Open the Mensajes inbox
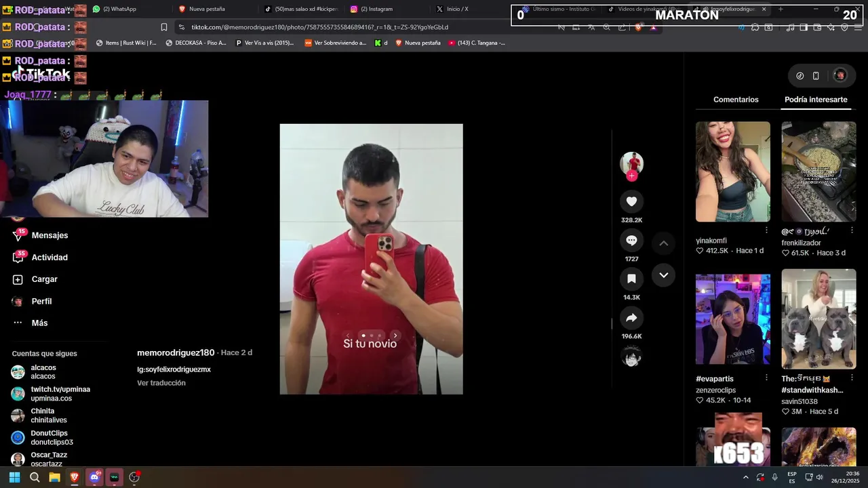The width and height of the screenshot is (868, 488). [x=41, y=235]
